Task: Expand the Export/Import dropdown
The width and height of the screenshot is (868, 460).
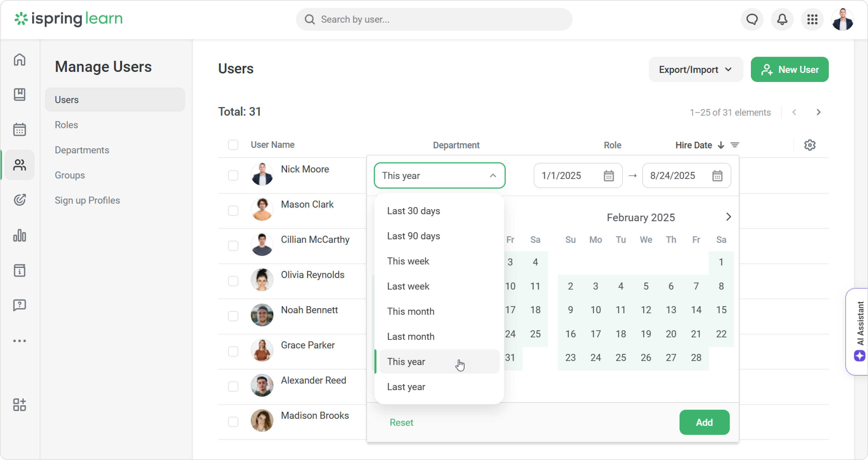Action: pyautogui.click(x=695, y=69)
